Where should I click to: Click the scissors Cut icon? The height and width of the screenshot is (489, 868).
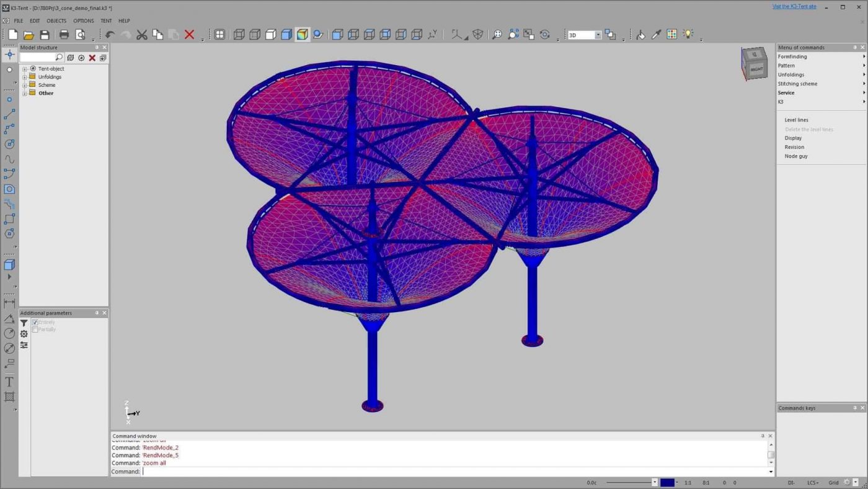click(x=142, y=35)
